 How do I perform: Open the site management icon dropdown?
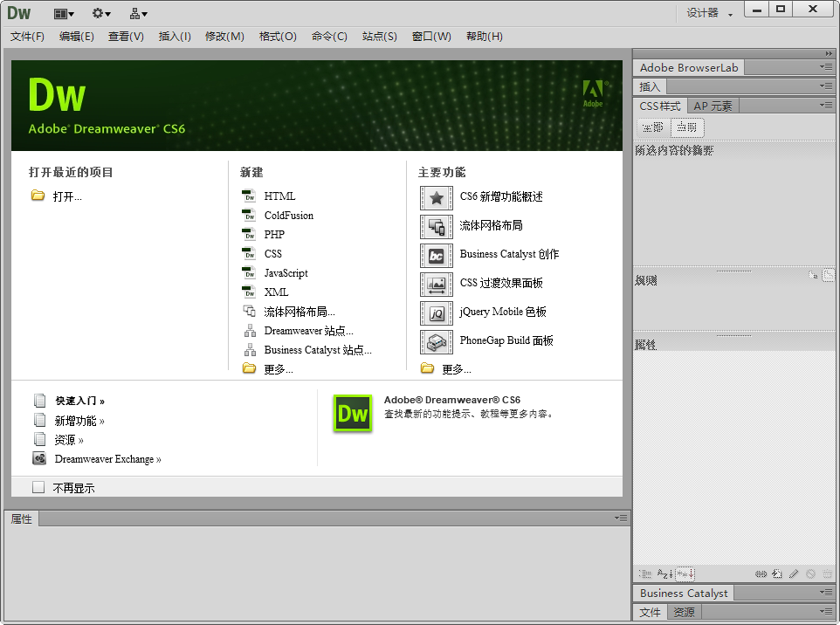[138, 14]
